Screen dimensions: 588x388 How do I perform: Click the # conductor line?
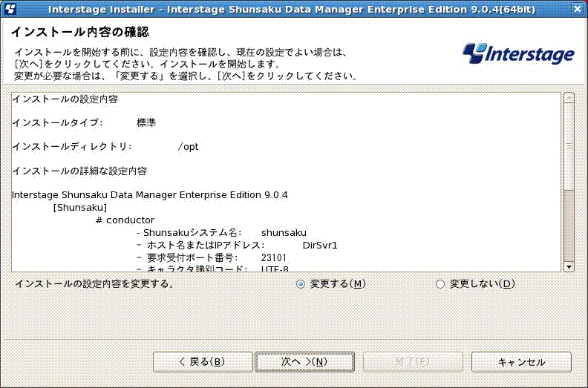point(125,220)
